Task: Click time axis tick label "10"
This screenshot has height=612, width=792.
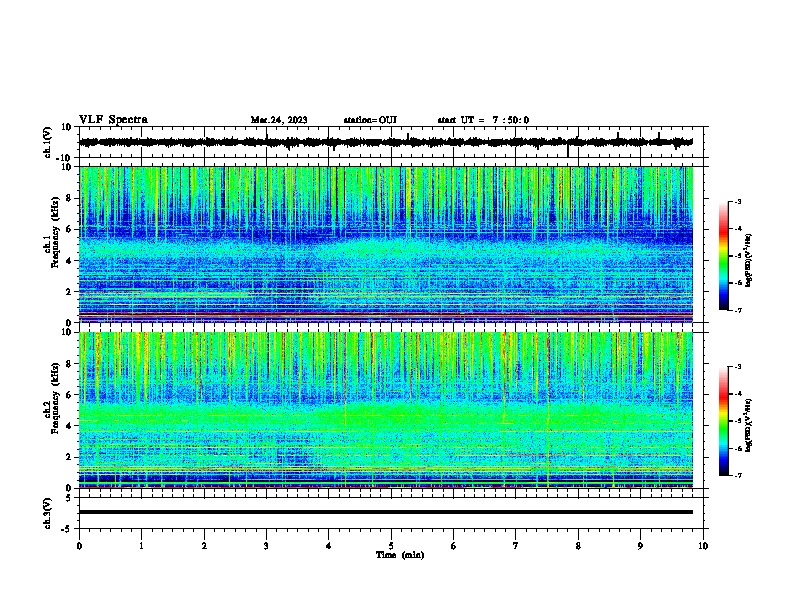Action: tap(703, 546)
